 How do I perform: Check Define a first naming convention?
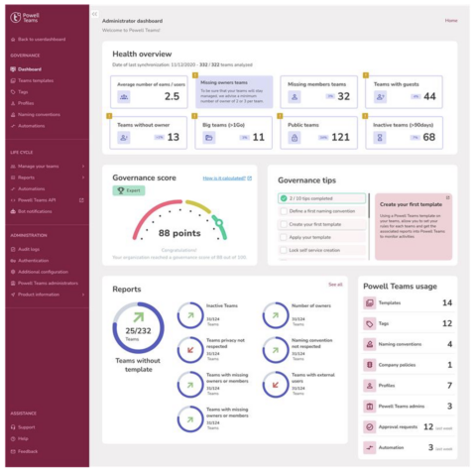284,211
